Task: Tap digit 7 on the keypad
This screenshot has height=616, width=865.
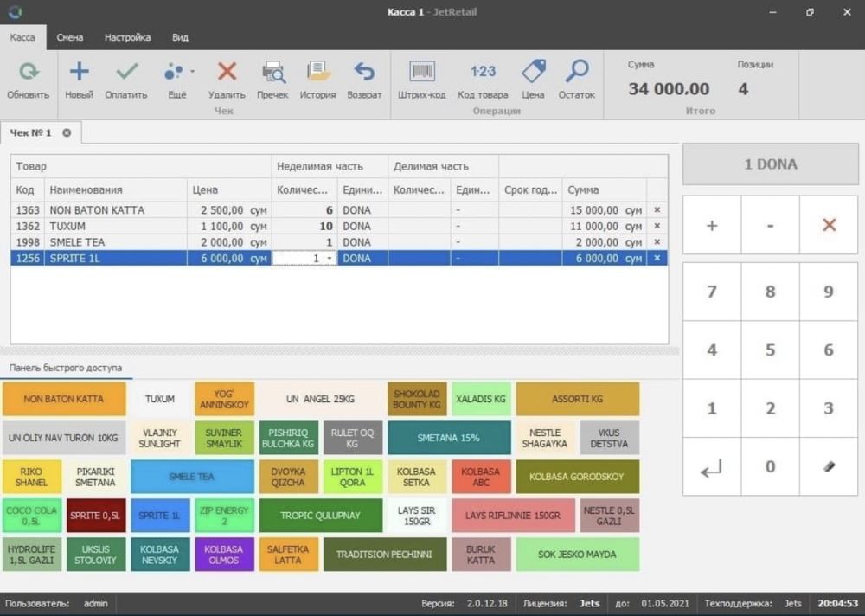Action: (x=712, y=292)
